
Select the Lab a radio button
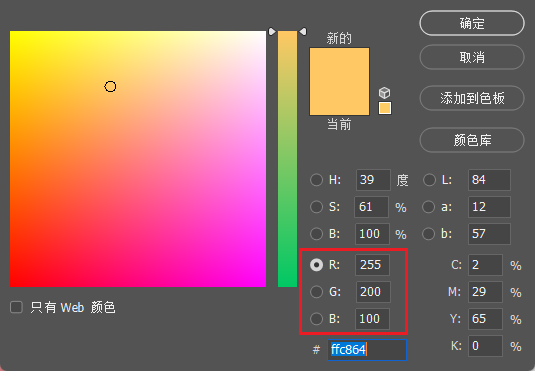tap(429, 206)
